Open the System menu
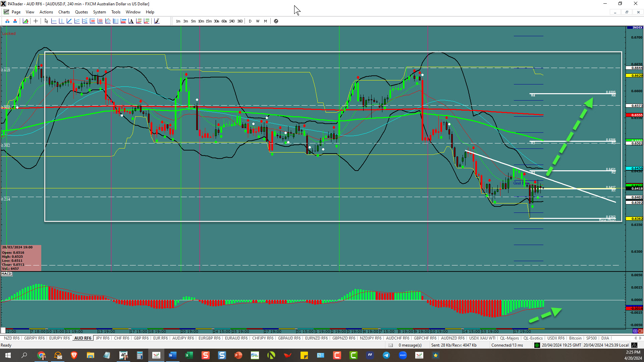Image resolution: width=644 pixels, height=362 pixels. pyautogui.click(x=99, y=12)
